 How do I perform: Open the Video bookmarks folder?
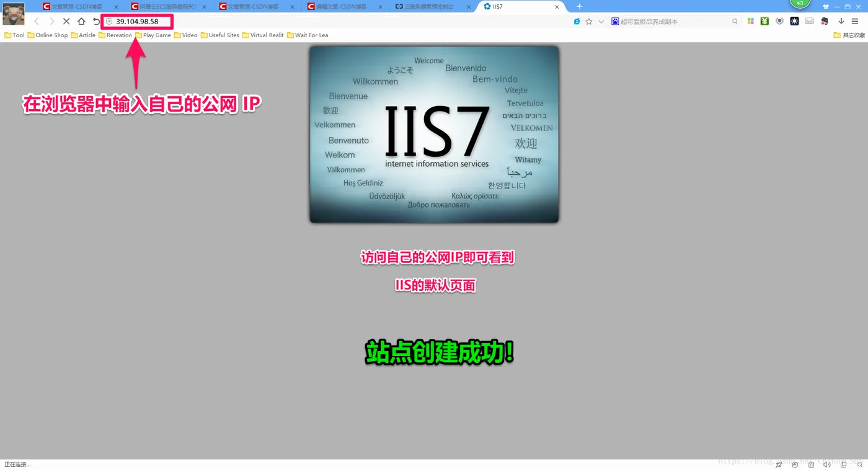tap(186, 35)
